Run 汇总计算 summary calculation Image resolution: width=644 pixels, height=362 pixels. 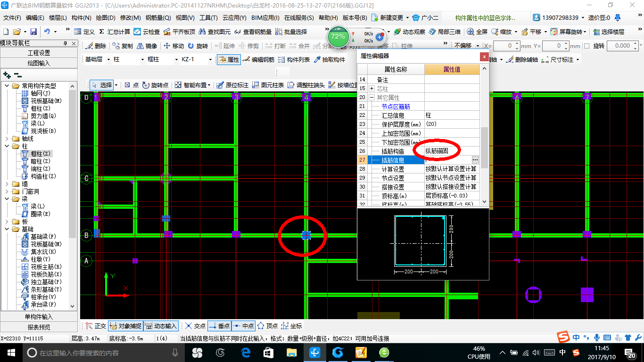pos(115,32)
